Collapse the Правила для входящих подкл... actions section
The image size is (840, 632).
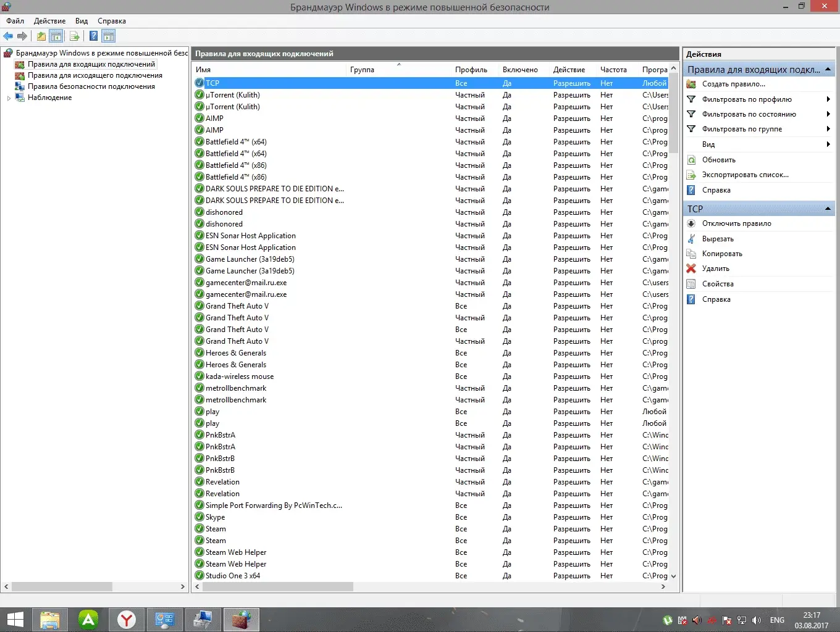click(x=828, y=69)
